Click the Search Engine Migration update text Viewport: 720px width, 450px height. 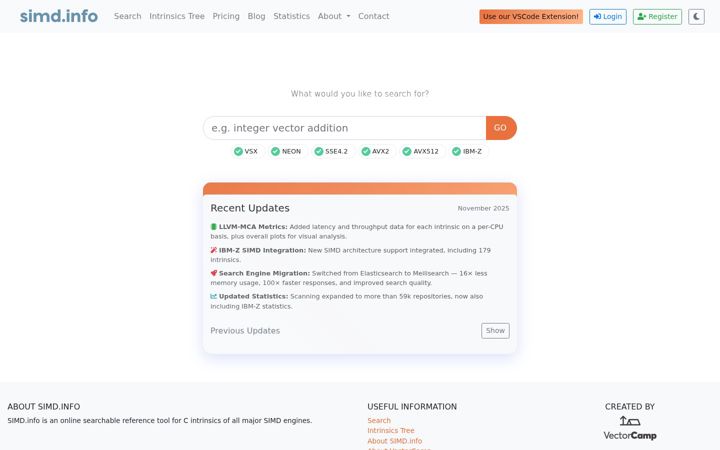point(349,278)
